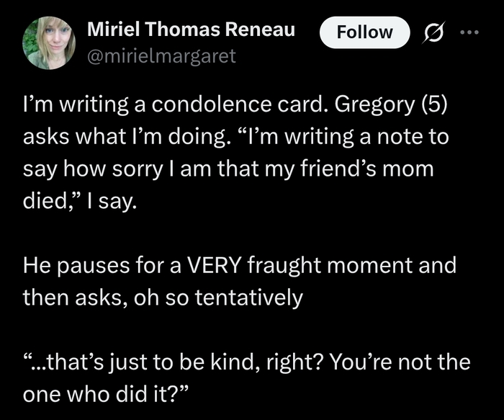Open the Grok explain-post icon
Viewport: 504px width, 420px height.
click(x=435, y=32)
